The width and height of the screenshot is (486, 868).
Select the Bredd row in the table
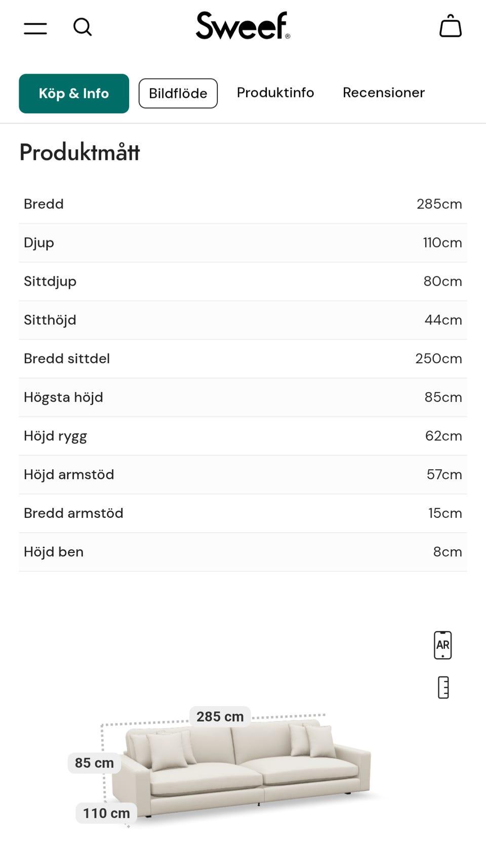(x=243, y=204)
